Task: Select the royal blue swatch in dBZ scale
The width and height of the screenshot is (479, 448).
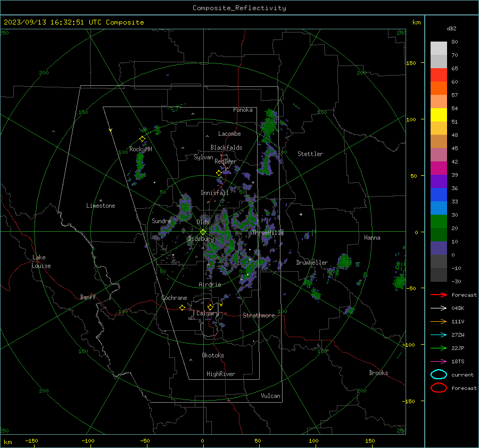Action: [439, 194]
